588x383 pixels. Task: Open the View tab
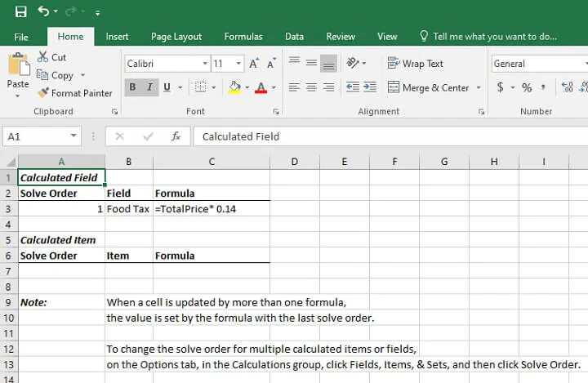[387, 37]
